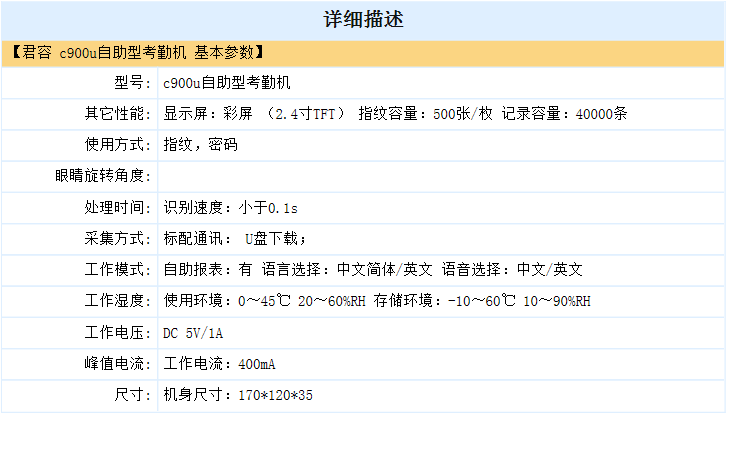The image size is (729, 457).
Task: Select the 标配通讯 U盘下载 value
Action: click(x=235, y=238)
